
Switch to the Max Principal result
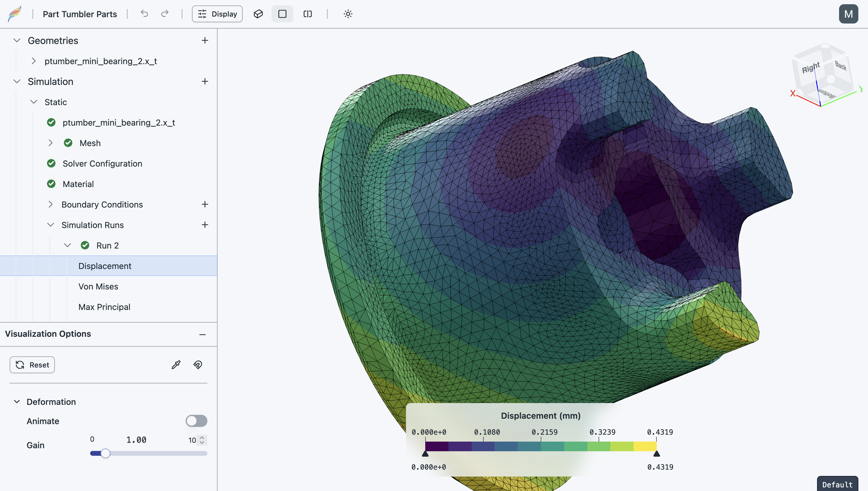tap(104, 307)
